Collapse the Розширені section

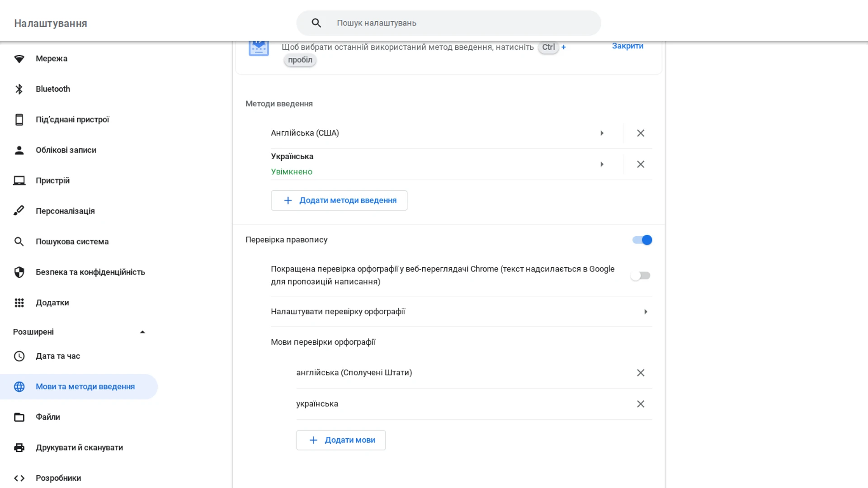pyautogui.click(x=142, y=332)
